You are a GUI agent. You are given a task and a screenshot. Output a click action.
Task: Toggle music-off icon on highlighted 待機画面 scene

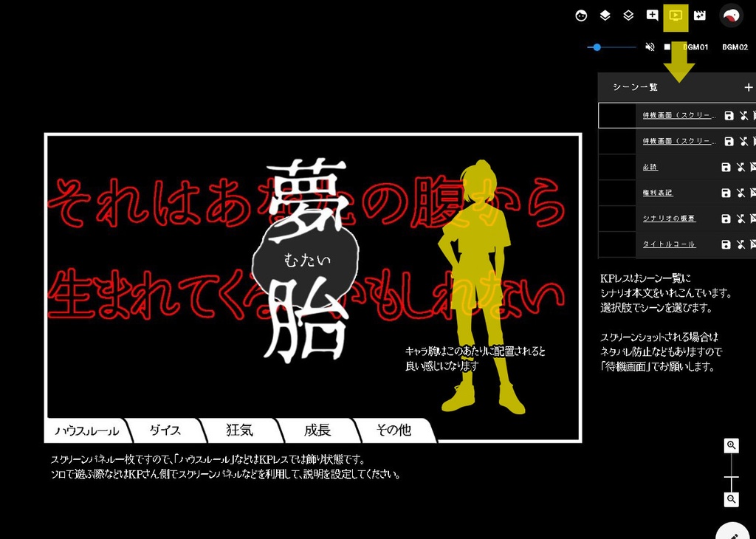[743, 115]
